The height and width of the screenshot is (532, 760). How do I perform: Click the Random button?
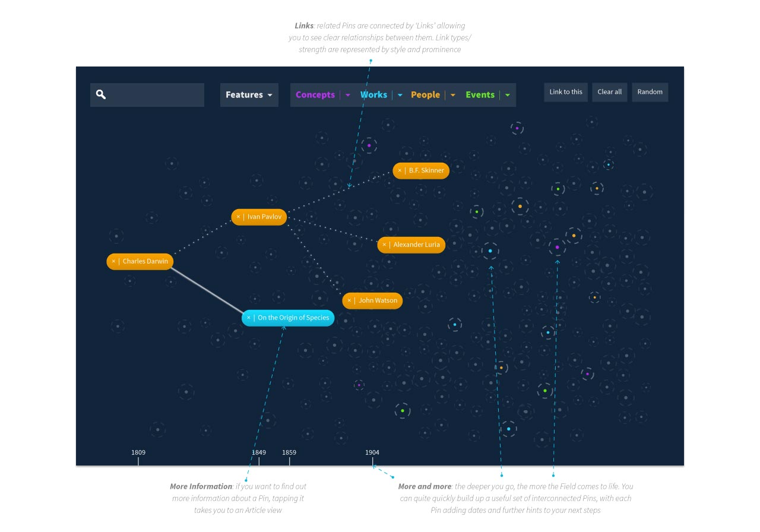[650, 92]
